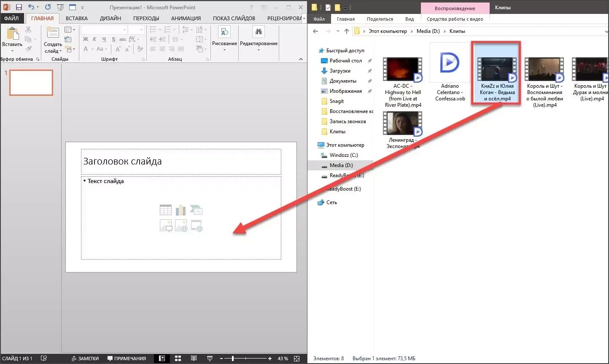609x364 pixels.
Task: Toggle text shadow S formatting
Action: tap(113, 39)
